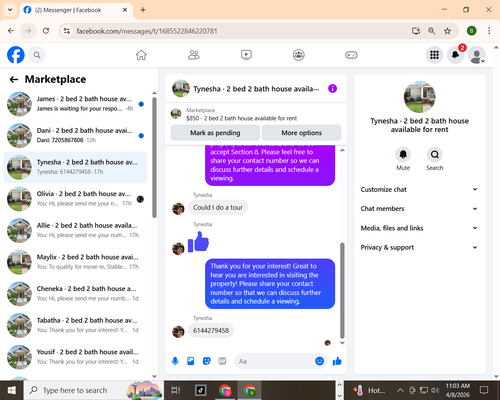Expand Privacy & support section
Screen dimensions: 500x400
pos(419,247)
